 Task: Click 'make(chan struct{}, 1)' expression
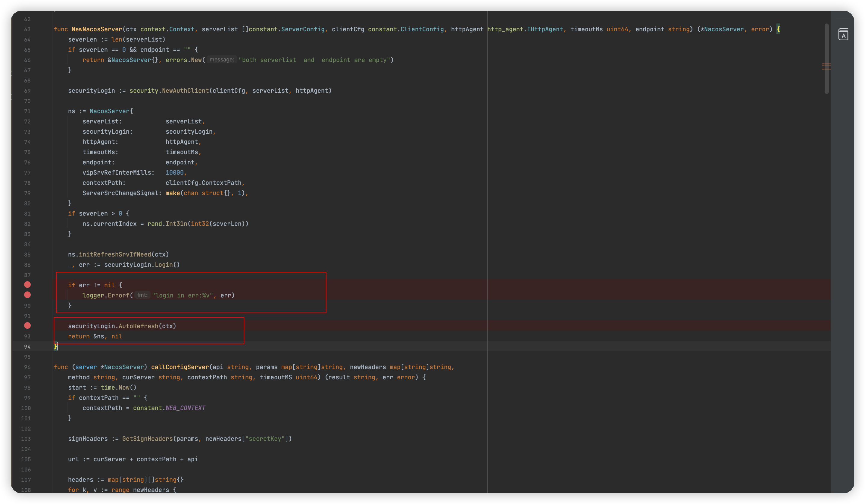pyautogui.click(x=205, y=193)
